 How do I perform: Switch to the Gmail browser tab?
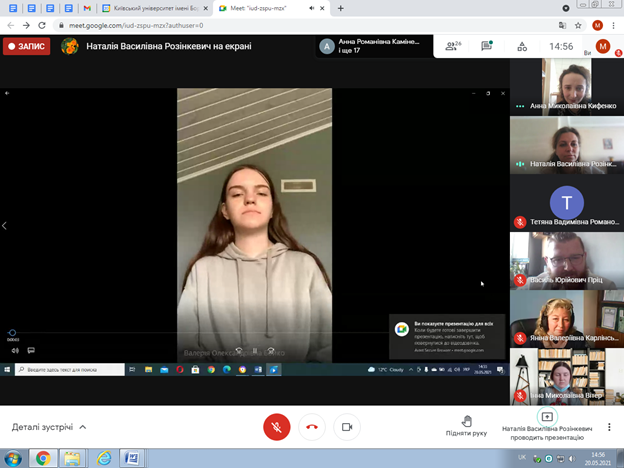87,8
